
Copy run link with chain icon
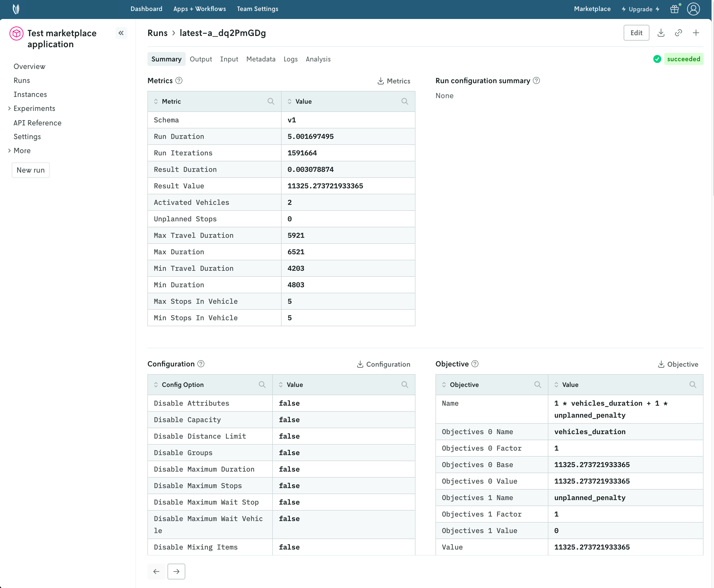[x=678, y=33]
